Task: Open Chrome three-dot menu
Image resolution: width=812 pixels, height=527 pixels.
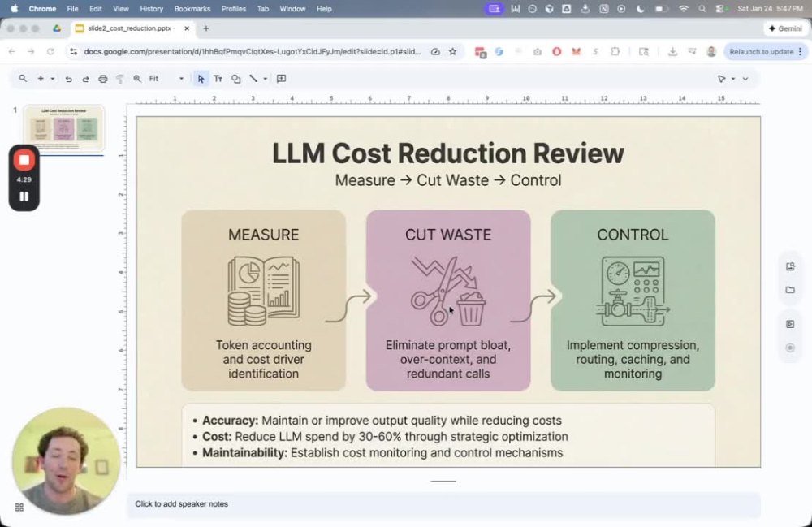Action: coord(801,52)
